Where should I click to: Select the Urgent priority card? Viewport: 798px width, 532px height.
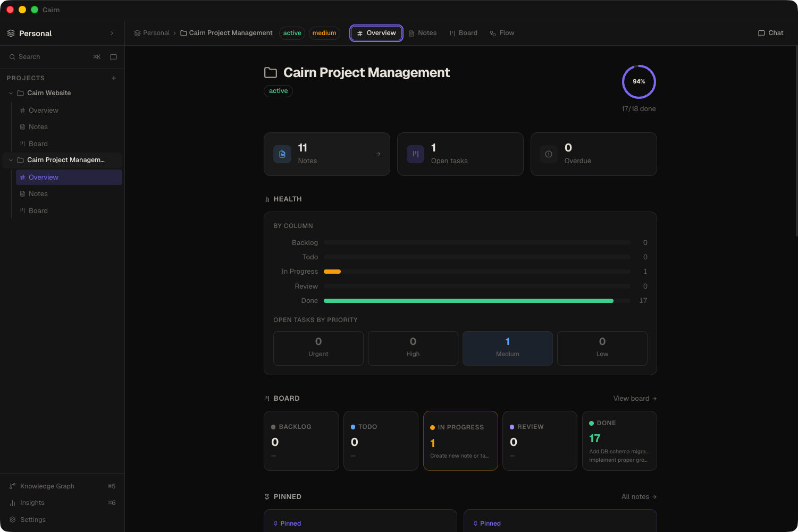(318, 349)
